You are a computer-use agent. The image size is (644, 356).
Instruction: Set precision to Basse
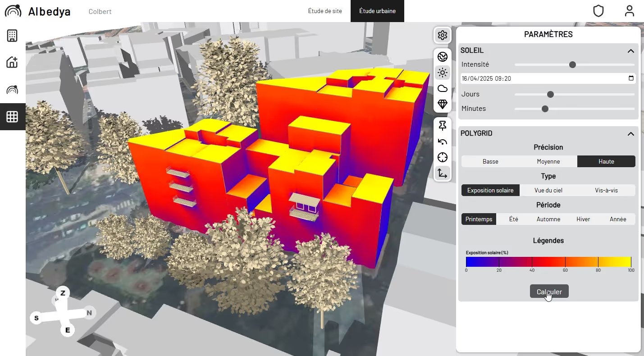(x=490, y=161)
